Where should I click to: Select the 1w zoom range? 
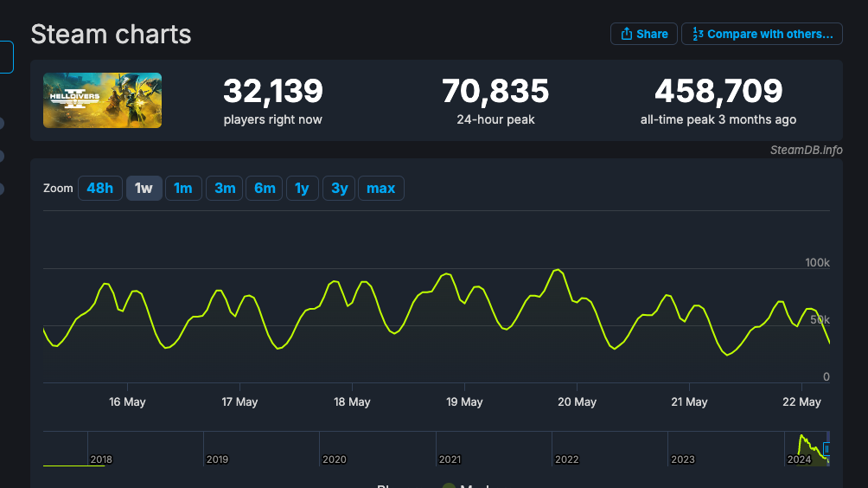[144, 189]
